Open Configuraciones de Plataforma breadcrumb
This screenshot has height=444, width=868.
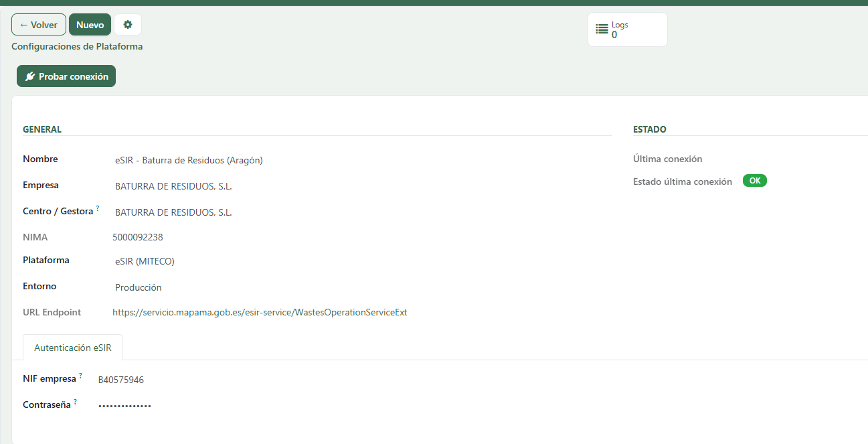(77, 47)
